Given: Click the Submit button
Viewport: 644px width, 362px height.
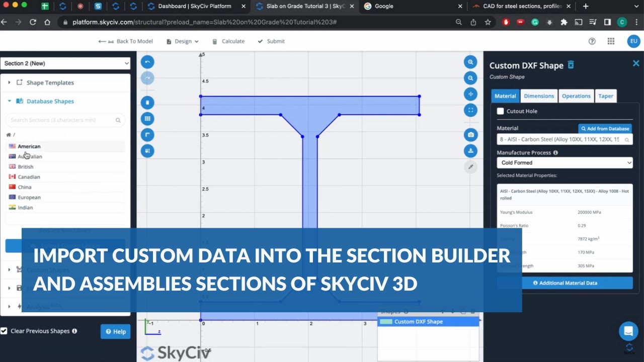Looking at the screenshot, I should point(271,41).
